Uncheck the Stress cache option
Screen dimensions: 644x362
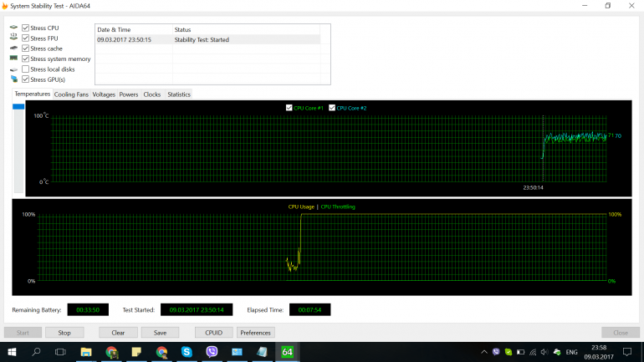point(25,48)
